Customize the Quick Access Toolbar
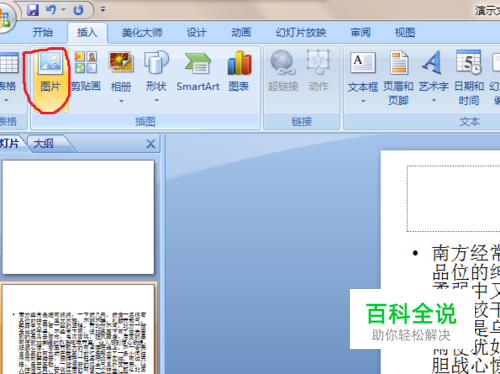Screen dimensions: 500x374 tap(103, 10)
